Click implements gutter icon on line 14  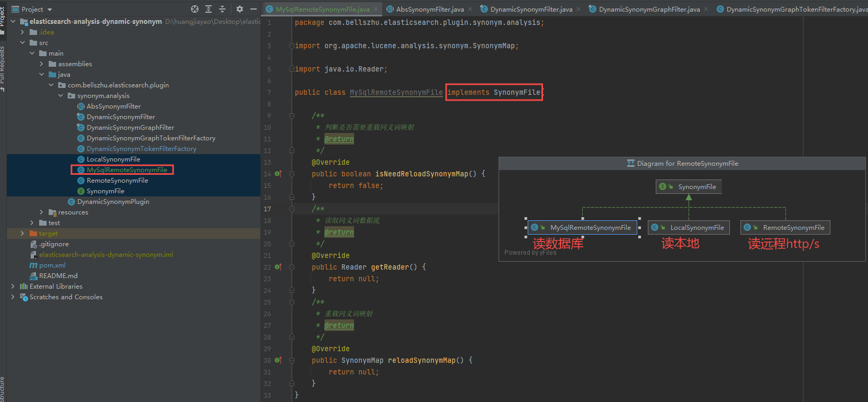(x=278, y=174)
